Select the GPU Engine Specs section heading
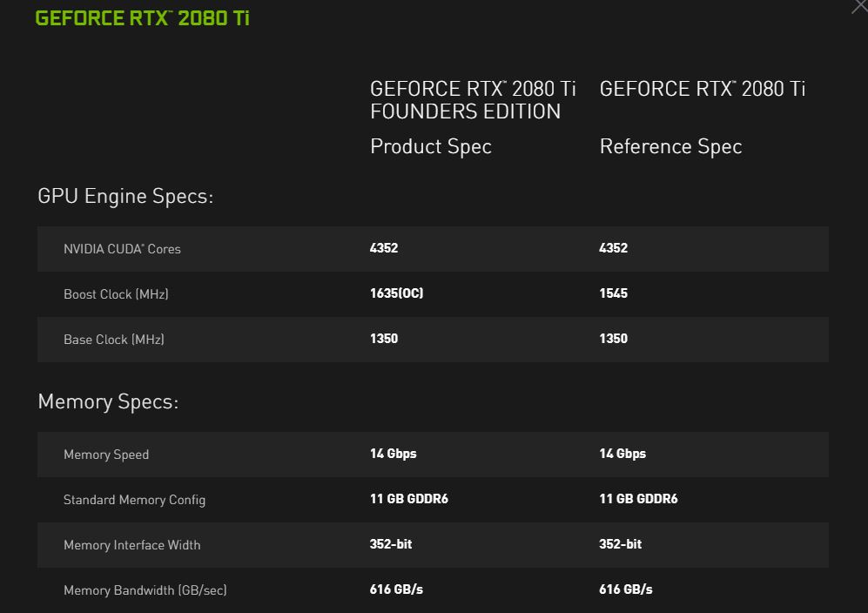This screenshot has width=868, height=613. coord(125,196)
